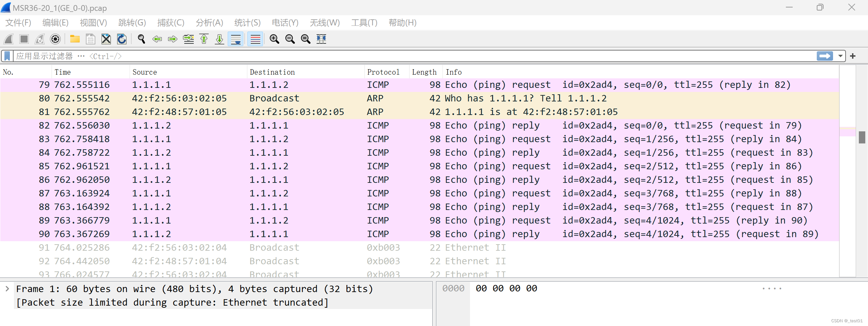
Task: Open the 跳转(G) menu
Action: pos(132,23)
